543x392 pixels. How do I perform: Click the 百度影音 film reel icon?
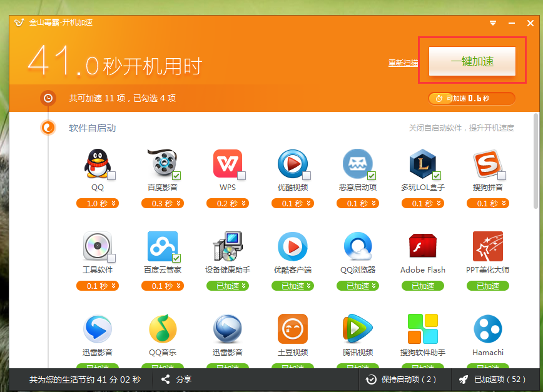click(x=162, y=163)
